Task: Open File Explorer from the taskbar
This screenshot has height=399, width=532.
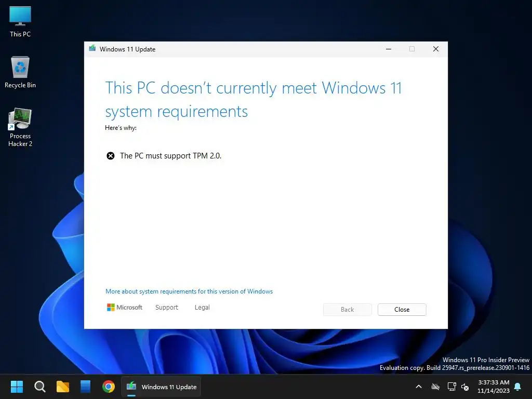Action: tap(63, 387)
